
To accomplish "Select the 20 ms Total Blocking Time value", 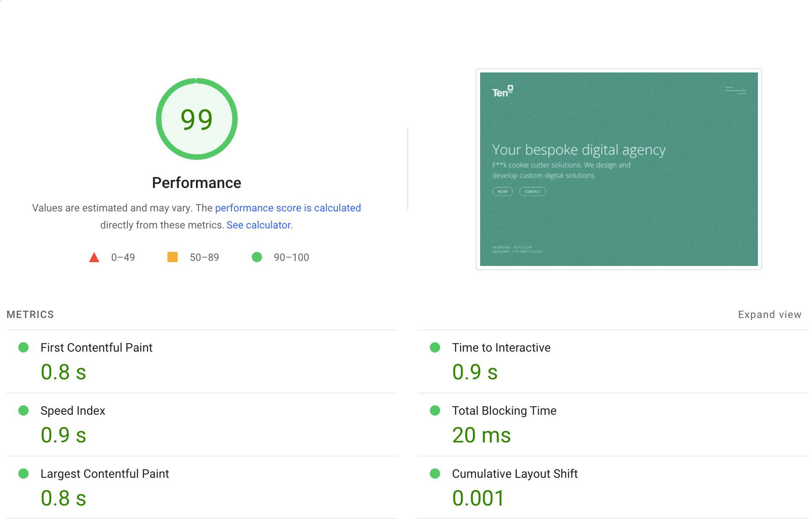I will click(x=482, y=435).
